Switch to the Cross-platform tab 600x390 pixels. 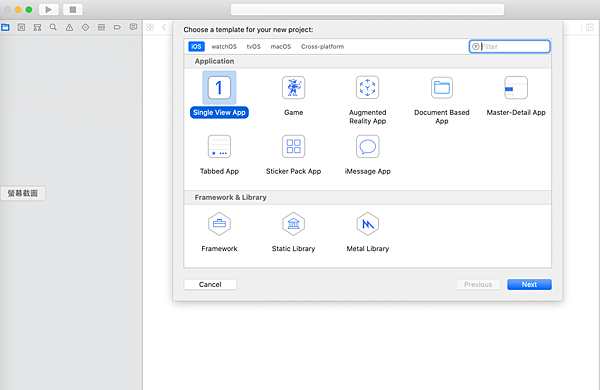click(x=323, y=47)
